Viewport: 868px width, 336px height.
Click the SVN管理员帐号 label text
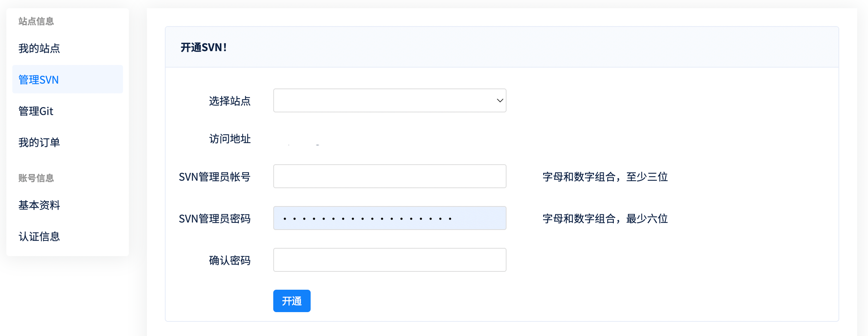pos(215,177)
